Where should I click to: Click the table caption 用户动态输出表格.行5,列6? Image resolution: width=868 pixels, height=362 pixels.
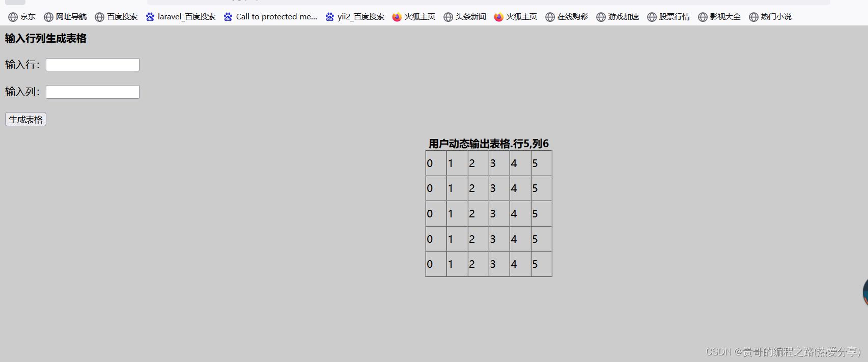[x=489, y=144]
